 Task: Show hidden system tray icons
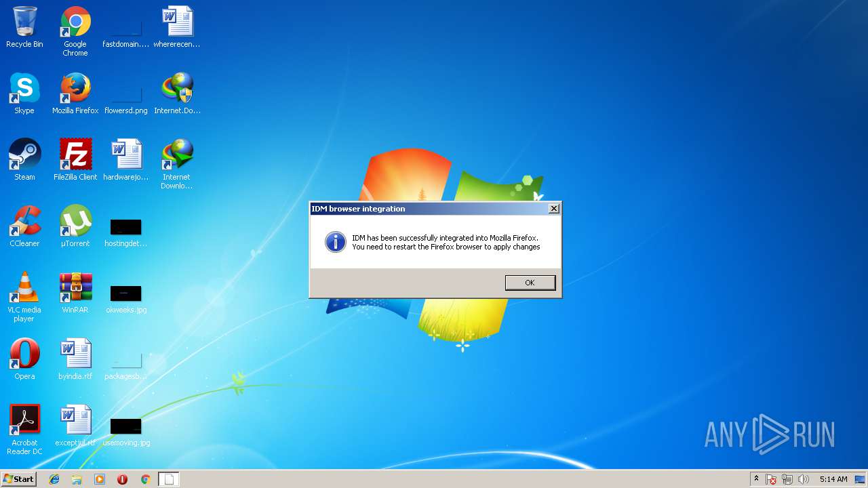pyautogui.click(x=756, y=479)
